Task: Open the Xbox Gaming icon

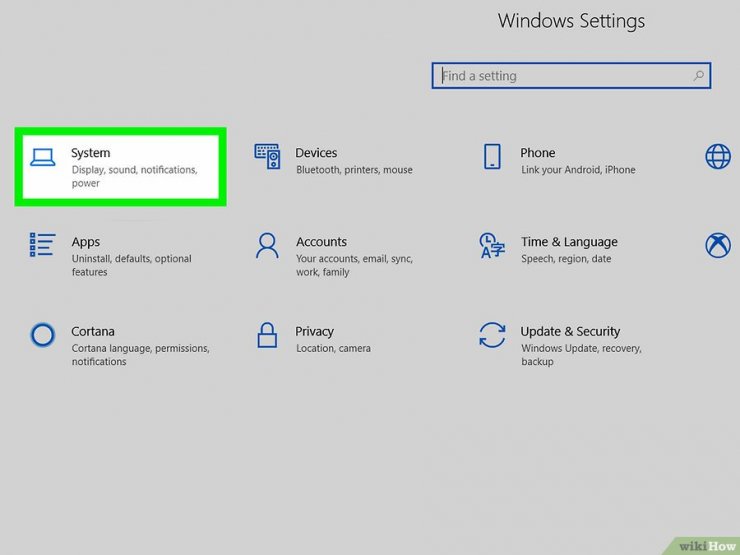Action: pyautogui.click(x=718, y=245)
